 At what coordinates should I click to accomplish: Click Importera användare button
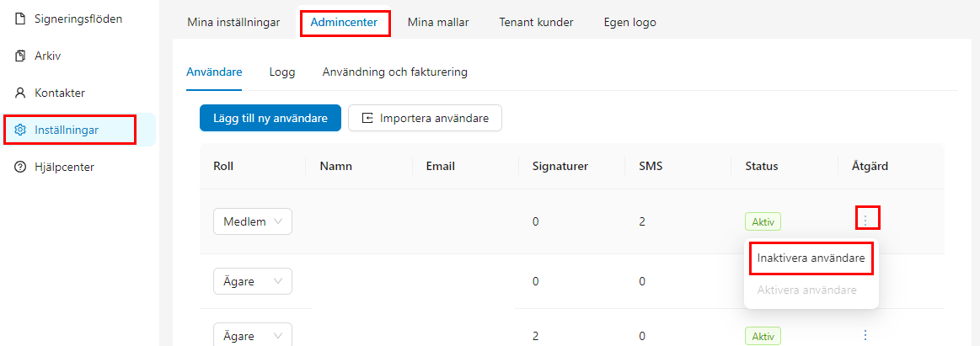click(425, 118)
